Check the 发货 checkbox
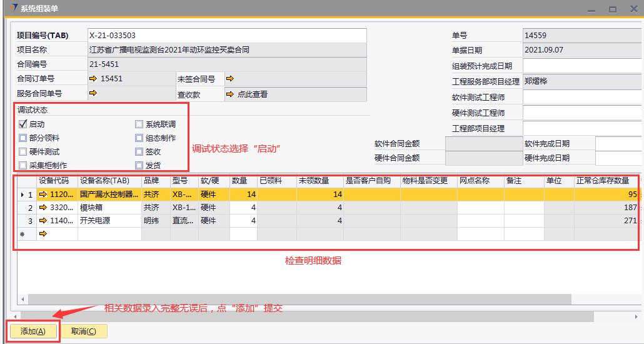This screenshot has width=644, height=344. (139, 166)
